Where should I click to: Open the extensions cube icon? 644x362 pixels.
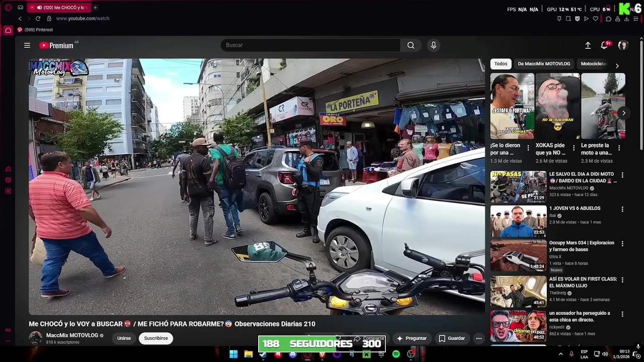point(608,19)
